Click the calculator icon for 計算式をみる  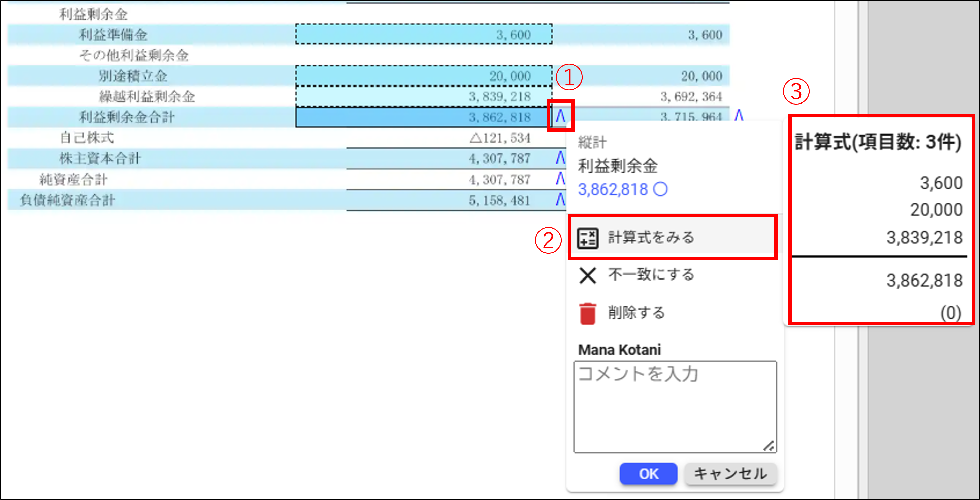(587, 238)
